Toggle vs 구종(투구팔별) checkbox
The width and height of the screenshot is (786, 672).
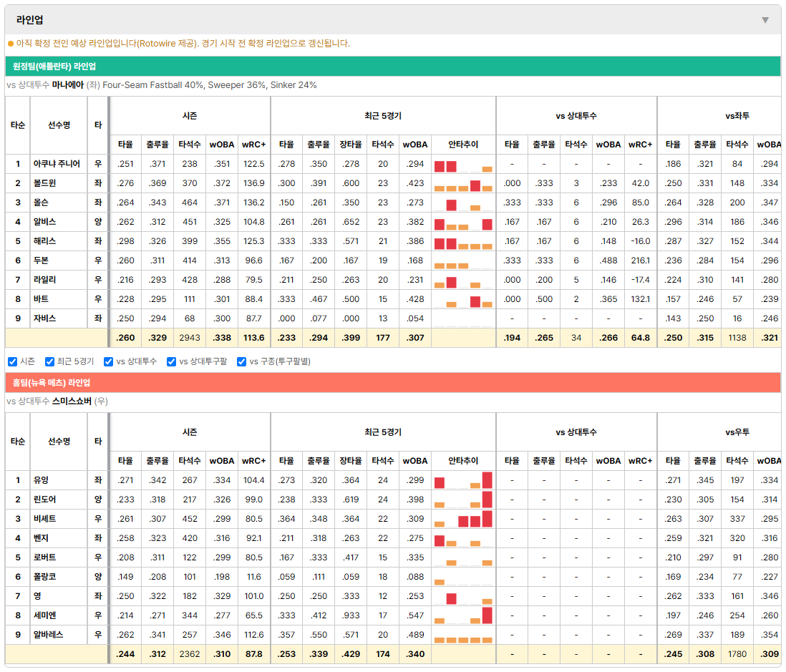coord(242,361)
